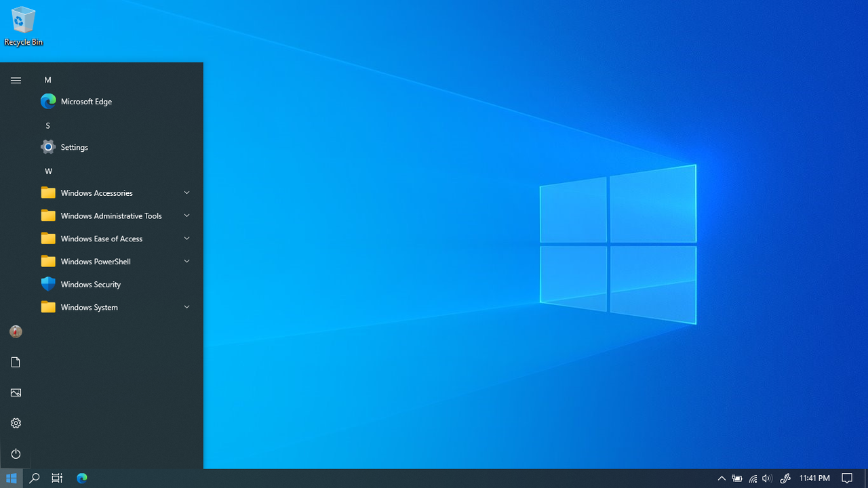
Task: Click the Power button in Start
Action: coord(16,453)
